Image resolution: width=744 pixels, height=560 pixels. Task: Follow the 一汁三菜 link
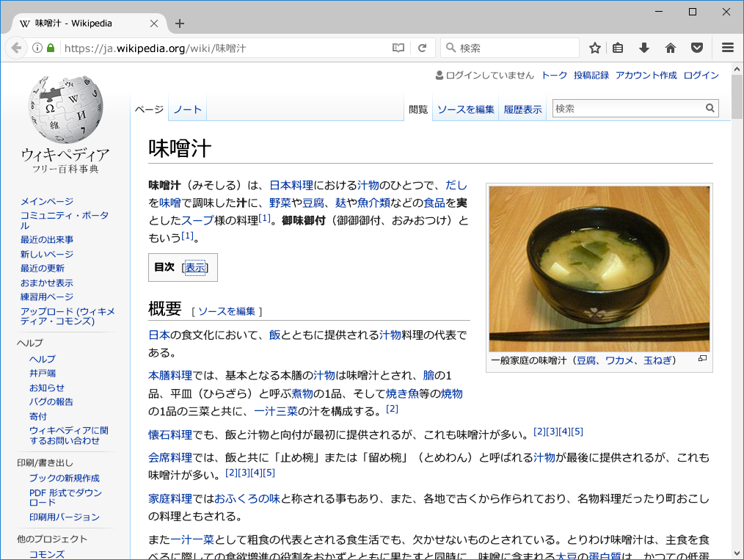tap(276, 411)
